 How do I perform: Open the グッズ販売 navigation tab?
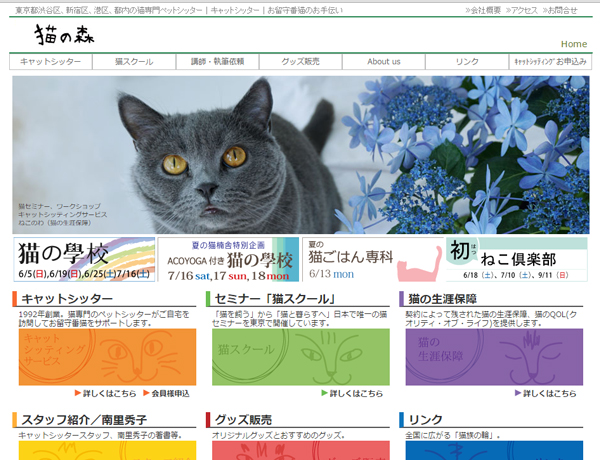coord(300,62)
